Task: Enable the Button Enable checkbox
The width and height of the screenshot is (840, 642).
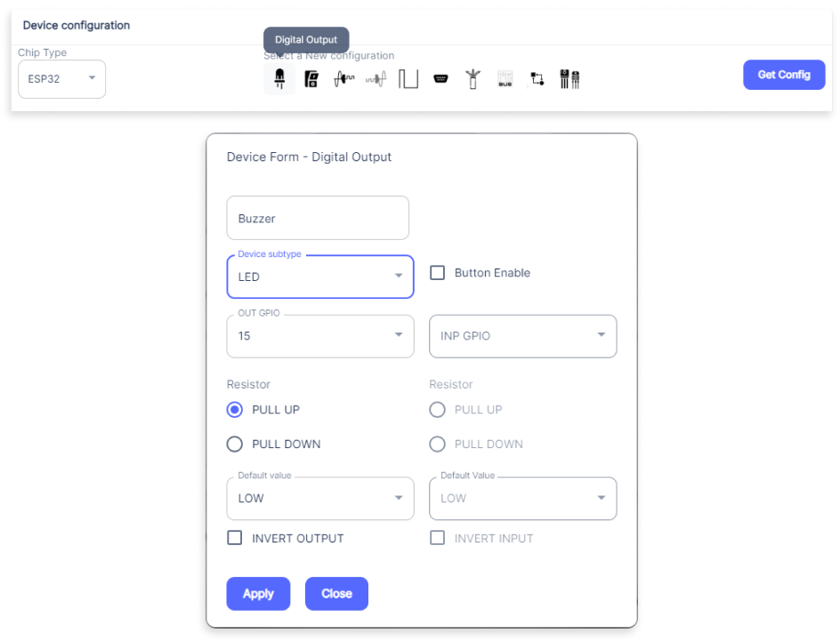Action: click(x=437, y=273)
